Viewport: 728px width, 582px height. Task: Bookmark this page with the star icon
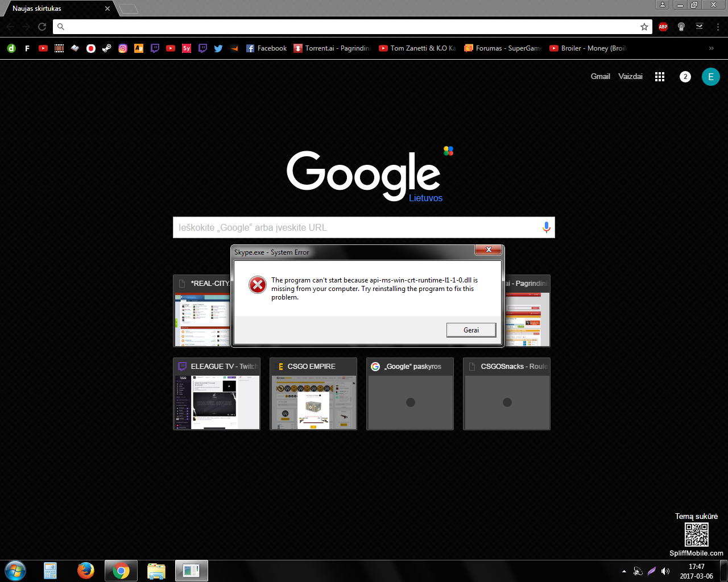pyautogui.click(x=644, y=27)
